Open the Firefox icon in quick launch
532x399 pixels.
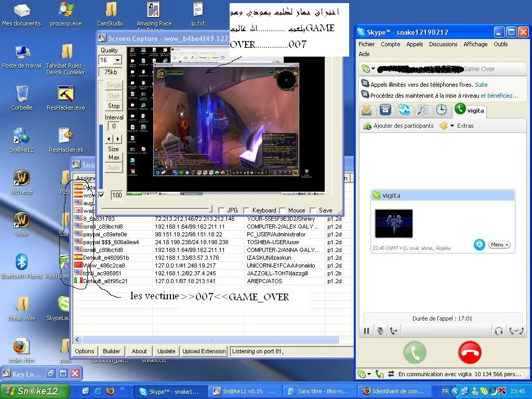110,391
